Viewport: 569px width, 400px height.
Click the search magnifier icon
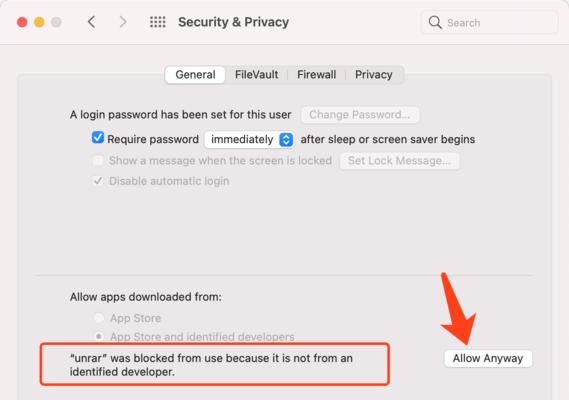tap(435, 23)
